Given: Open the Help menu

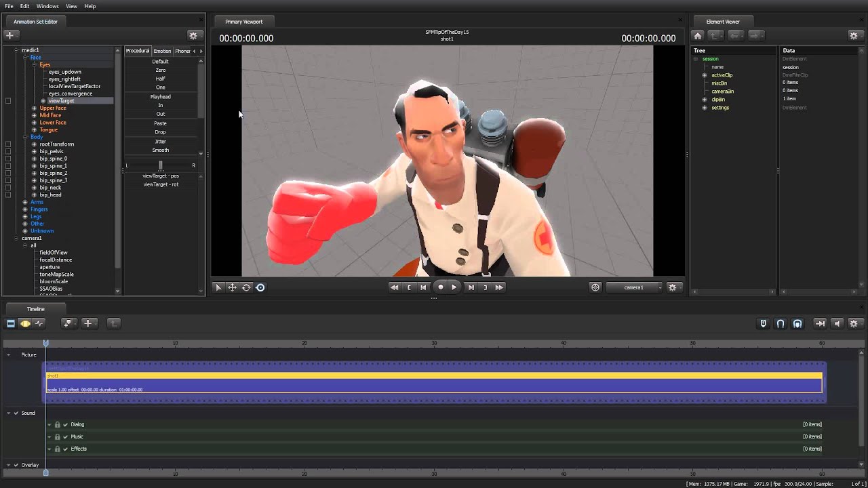Looking at the screenshot, I should (x=90, y=6).
